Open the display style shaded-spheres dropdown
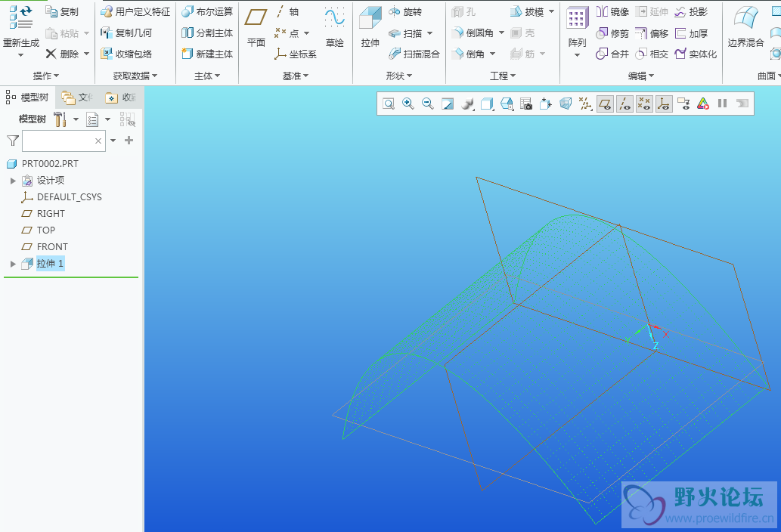Image resolution: width=781 pixels, height=532 pixels. point(467,104)
